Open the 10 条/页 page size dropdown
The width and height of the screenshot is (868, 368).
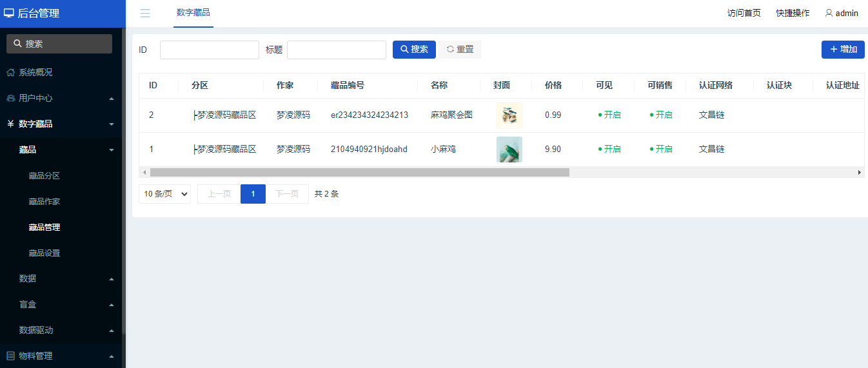[164, 194]
